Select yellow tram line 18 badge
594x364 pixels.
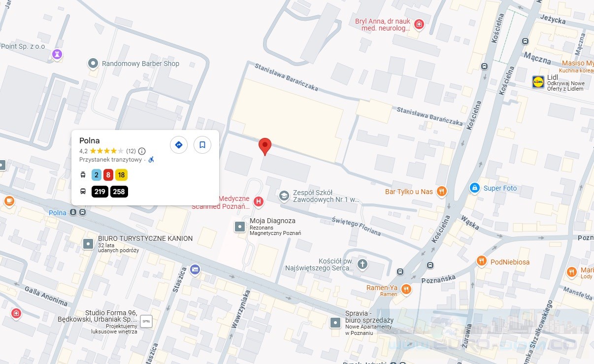(122, 175)
